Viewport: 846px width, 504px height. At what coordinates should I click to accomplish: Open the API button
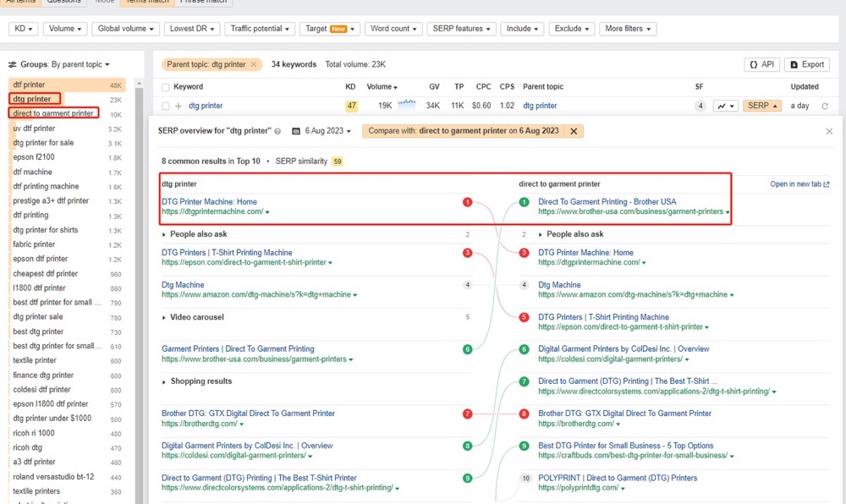click(761, 64)
